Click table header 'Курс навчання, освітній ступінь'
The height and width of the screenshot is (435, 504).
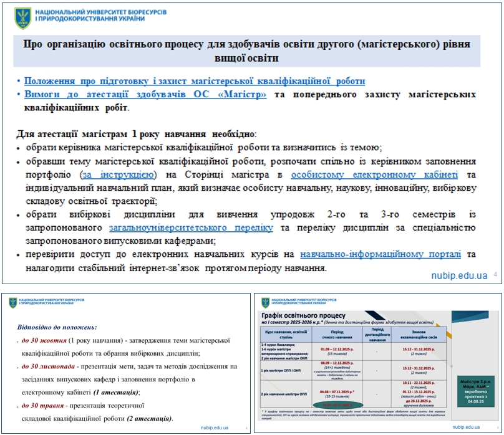tap(286, 335)
